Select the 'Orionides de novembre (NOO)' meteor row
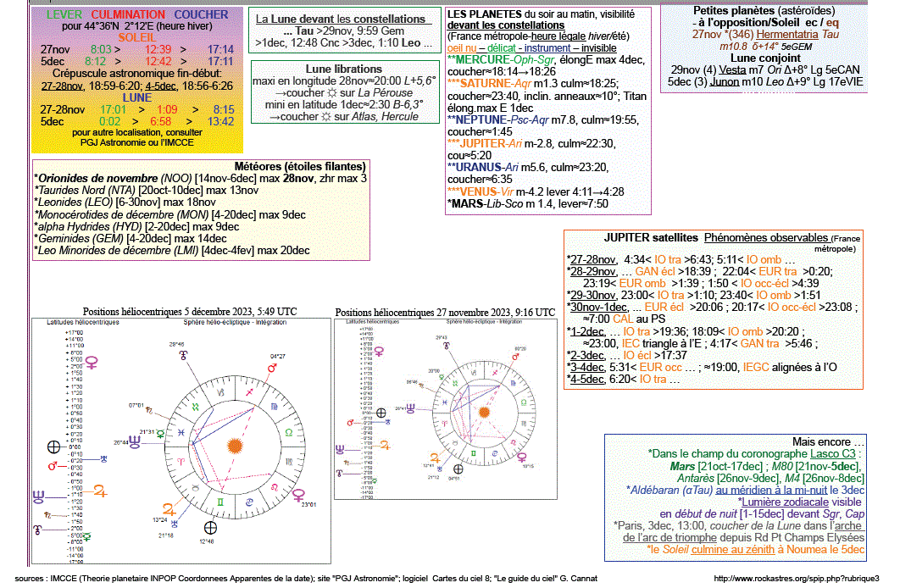 pos(200,179)
